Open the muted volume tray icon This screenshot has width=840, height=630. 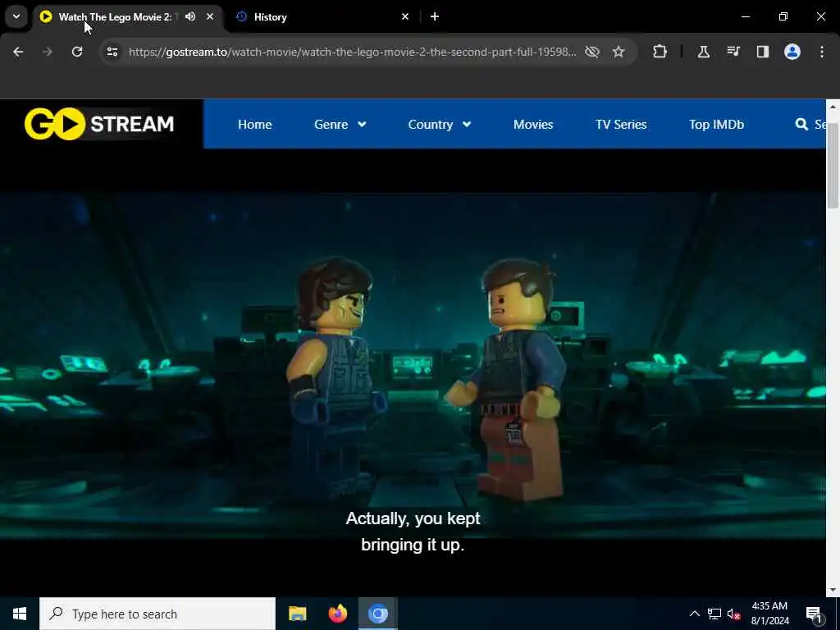[734, 614]
